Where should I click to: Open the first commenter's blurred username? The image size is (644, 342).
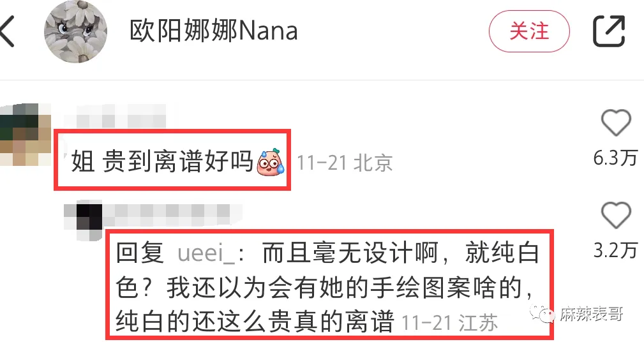121,115
